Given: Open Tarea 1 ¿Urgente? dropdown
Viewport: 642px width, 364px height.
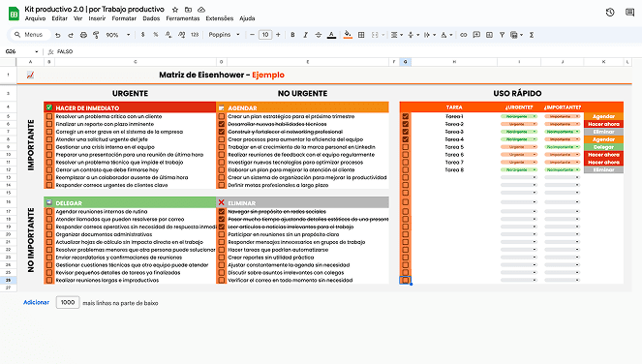Looking at the screenshot, I should click(x=519, y=116).
